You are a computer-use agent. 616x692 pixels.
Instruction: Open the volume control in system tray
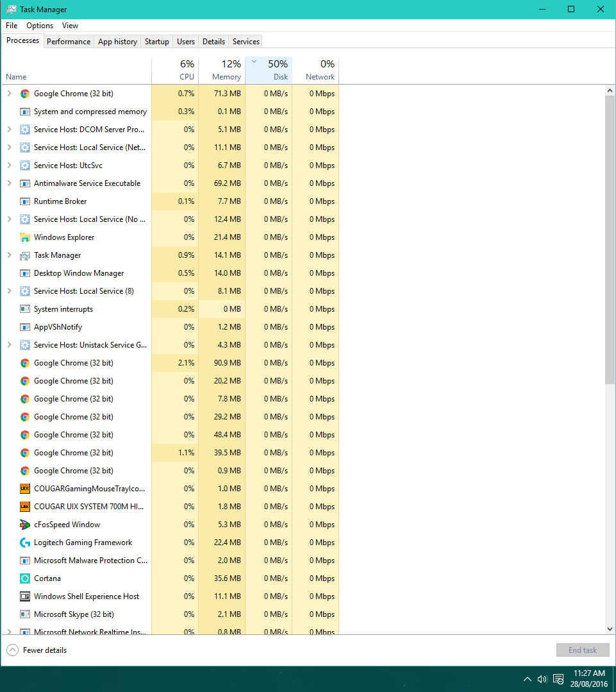[x=542, y=679]
